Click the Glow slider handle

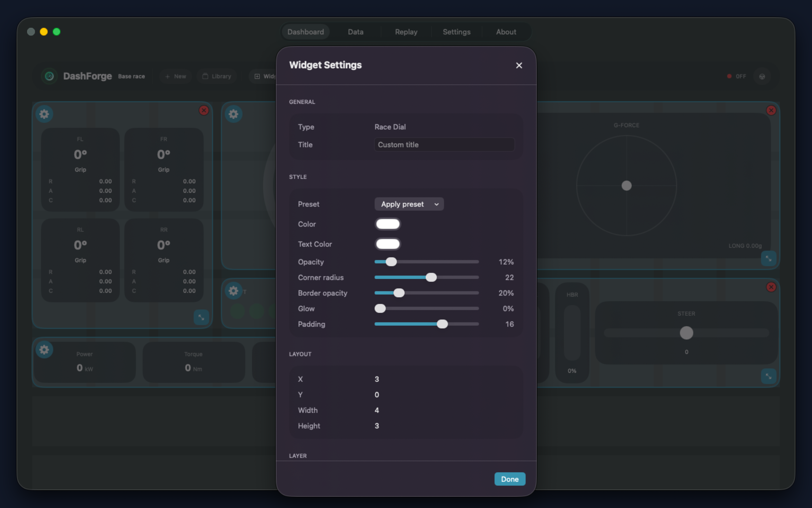[380, 308]
